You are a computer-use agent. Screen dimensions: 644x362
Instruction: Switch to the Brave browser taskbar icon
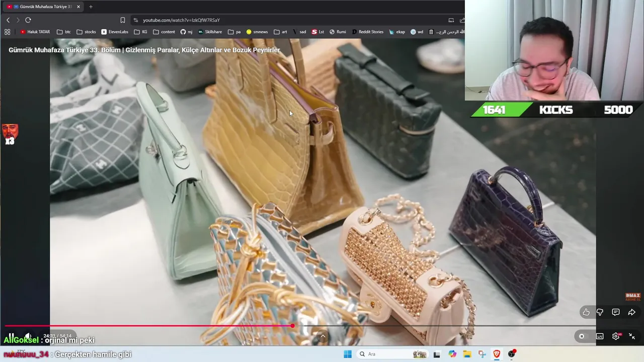(x=497, y=354)
